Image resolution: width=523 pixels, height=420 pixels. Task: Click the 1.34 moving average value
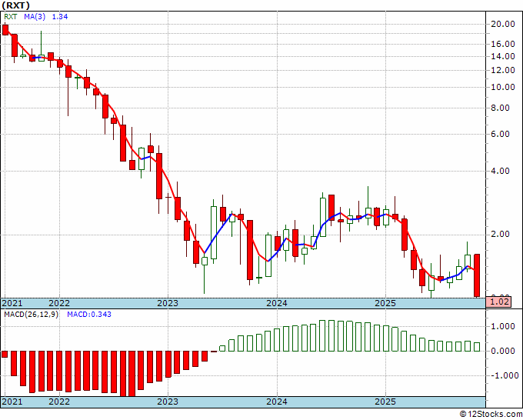point(60,16)
